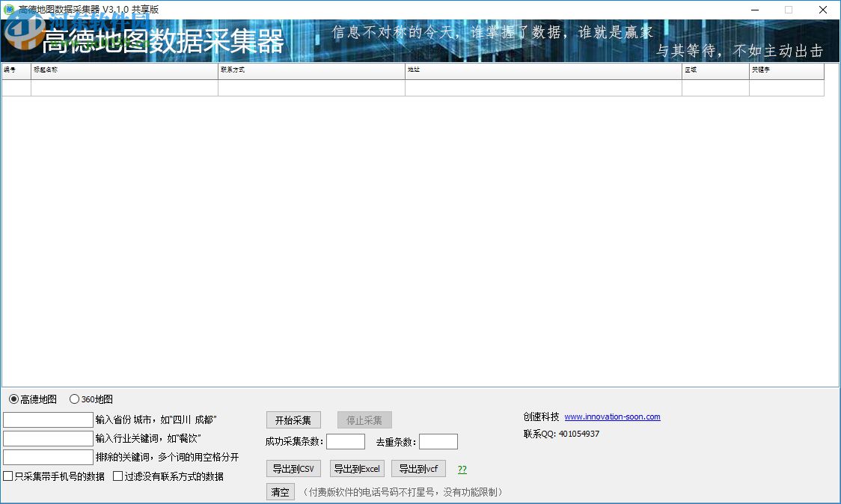Click the province and city input field
Screen dimensions: 841x504
tap(47, 420)
